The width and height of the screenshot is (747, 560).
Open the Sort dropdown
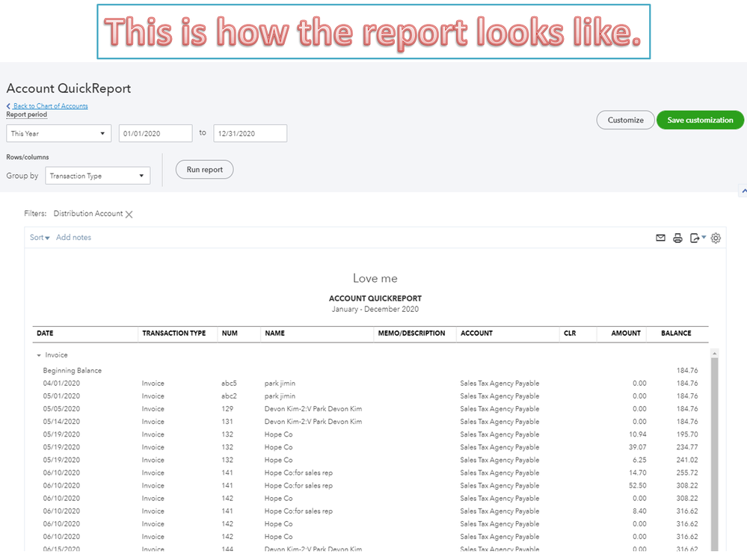point(40,237)
